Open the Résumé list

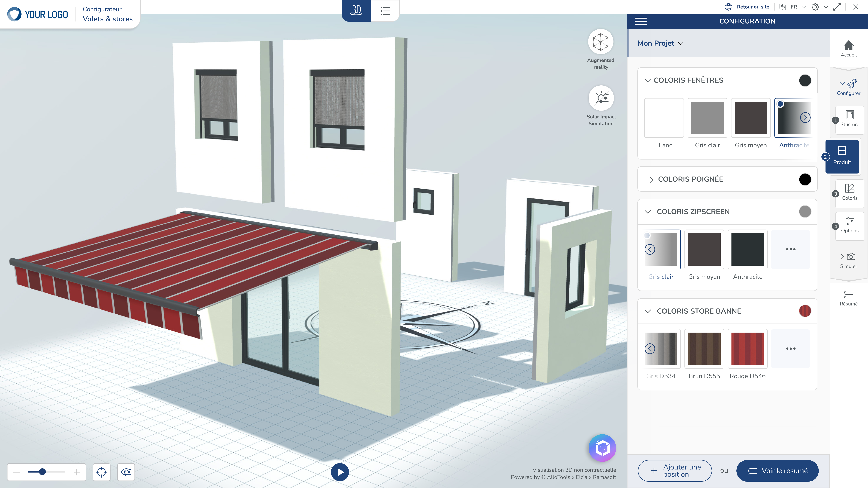click(848, 298)
